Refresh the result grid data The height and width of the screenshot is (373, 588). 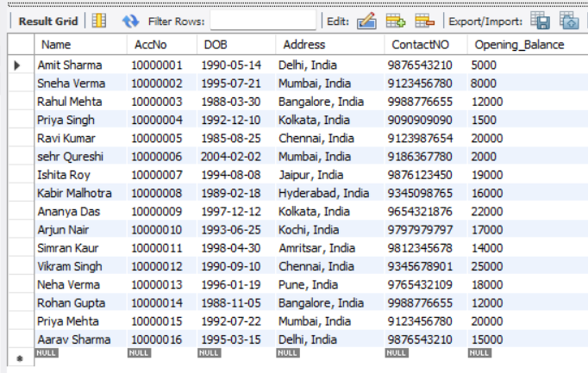[130, 21]
